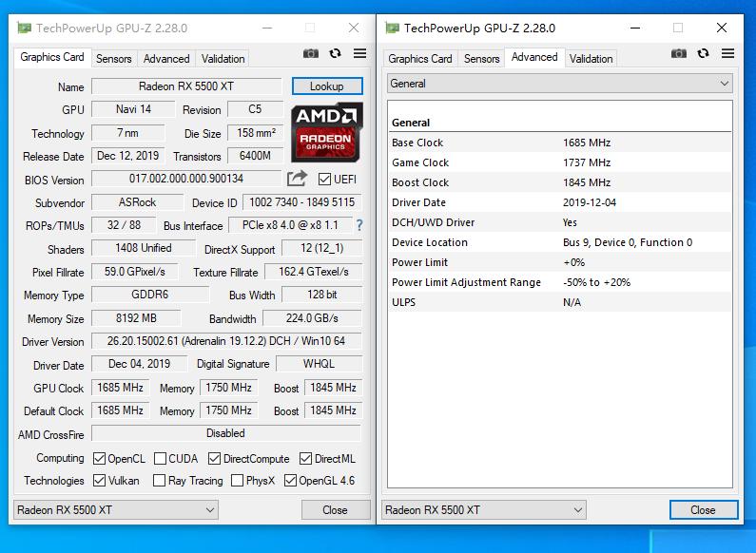Open GPU selector dropdown in right window
Image resolution: width=756 pixels, height=553 pixels.
(x=484, y=509)
